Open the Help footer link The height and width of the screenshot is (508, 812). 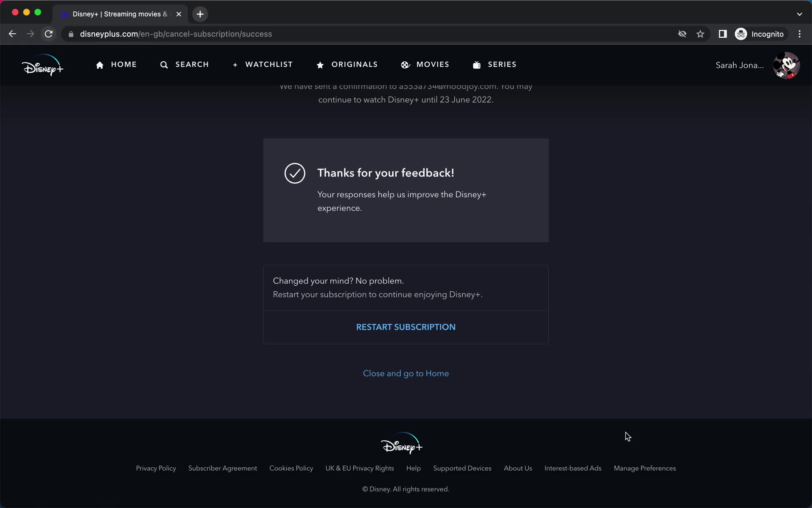pos(414,468)
